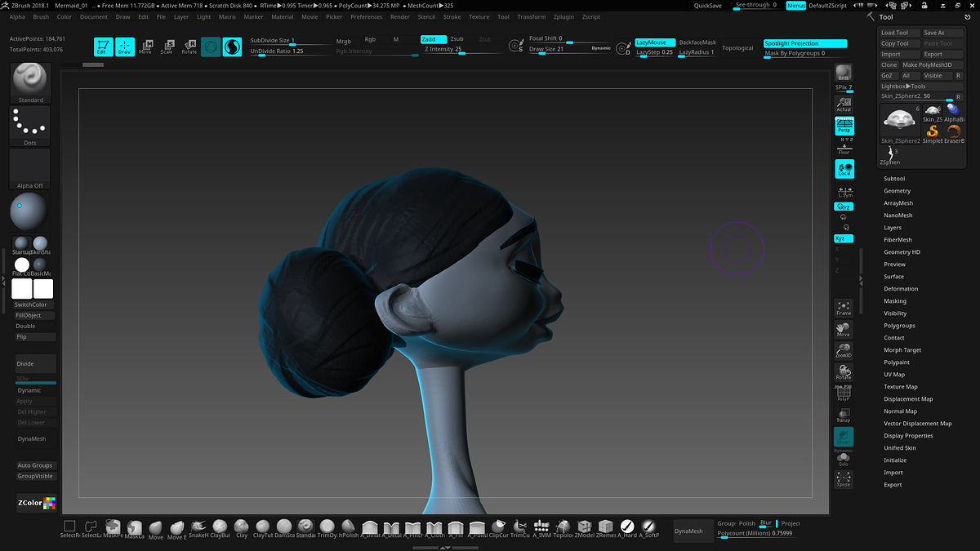980x551 pixels.
Task: Open the Preferences menu
Action: [367, 17]
